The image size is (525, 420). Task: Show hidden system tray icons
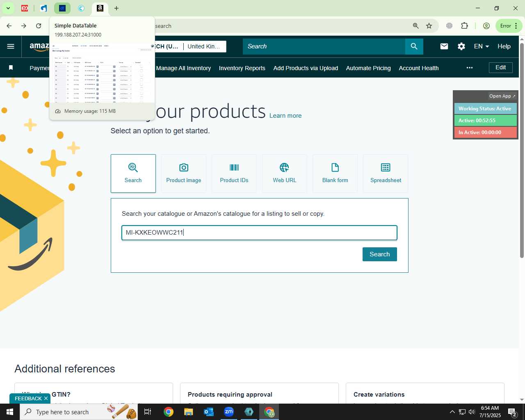pyautogui.click(x=452, y=412)
